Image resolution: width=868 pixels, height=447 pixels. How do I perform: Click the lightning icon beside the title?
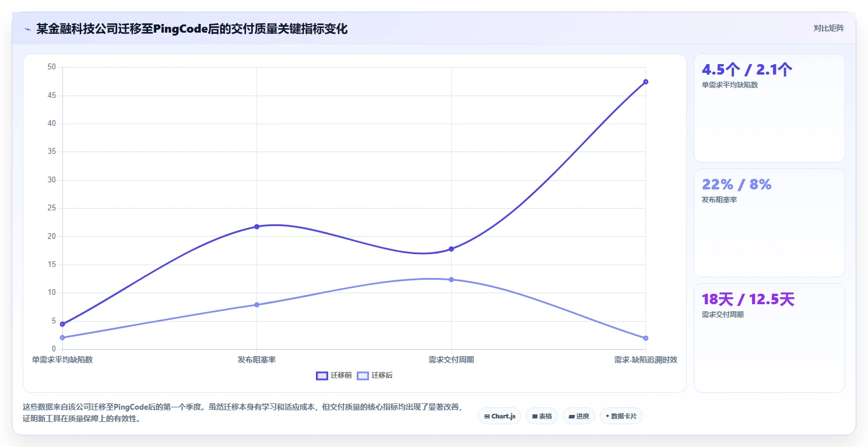(27, 29)
